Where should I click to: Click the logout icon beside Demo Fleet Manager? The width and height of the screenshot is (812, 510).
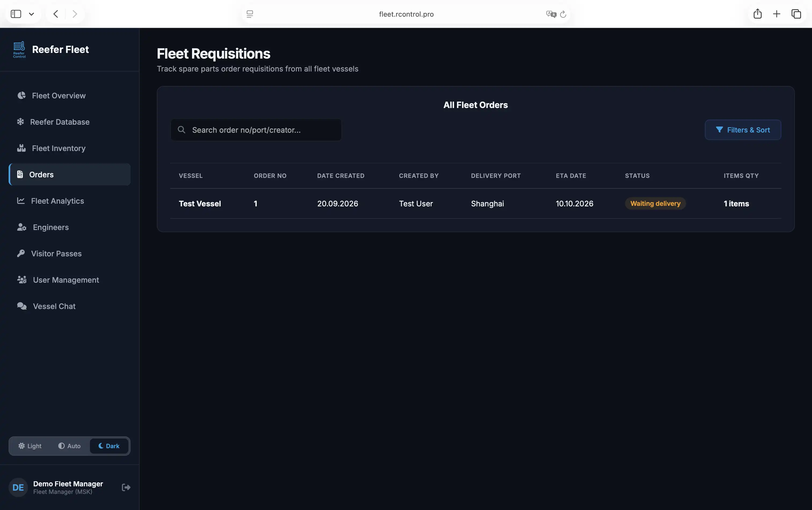point(126,487)
